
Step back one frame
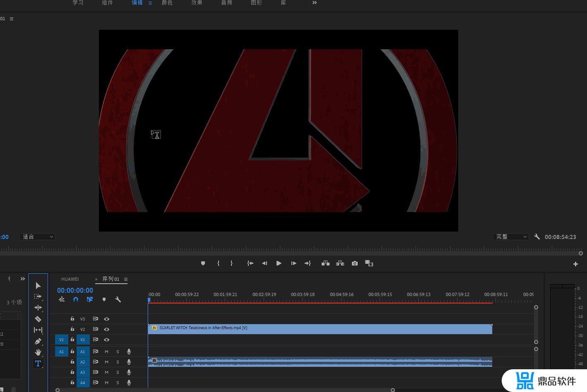click(265, 263)
